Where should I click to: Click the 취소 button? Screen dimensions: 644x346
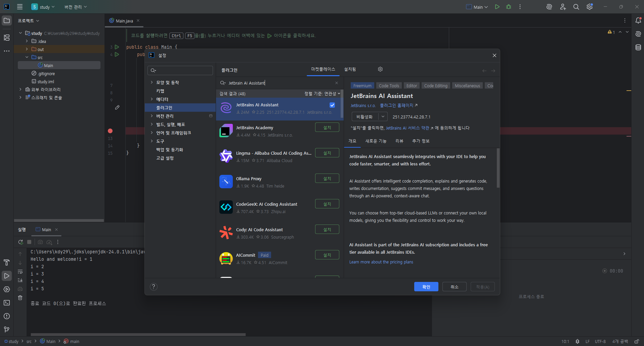[455, 287]
